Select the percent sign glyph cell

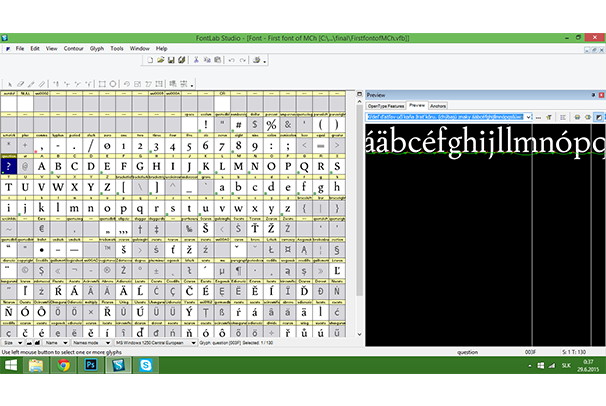pyautogui.click(x=270, y=125)
